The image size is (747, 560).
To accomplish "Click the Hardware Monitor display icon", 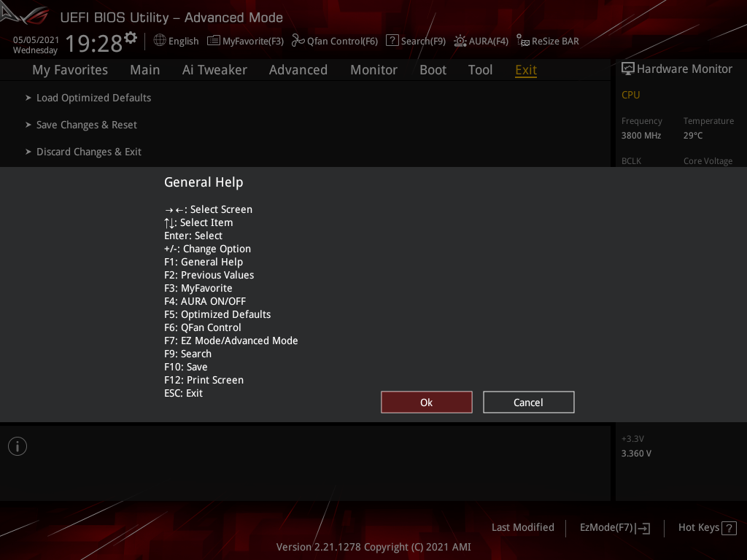I will click(x=628, y=69).
